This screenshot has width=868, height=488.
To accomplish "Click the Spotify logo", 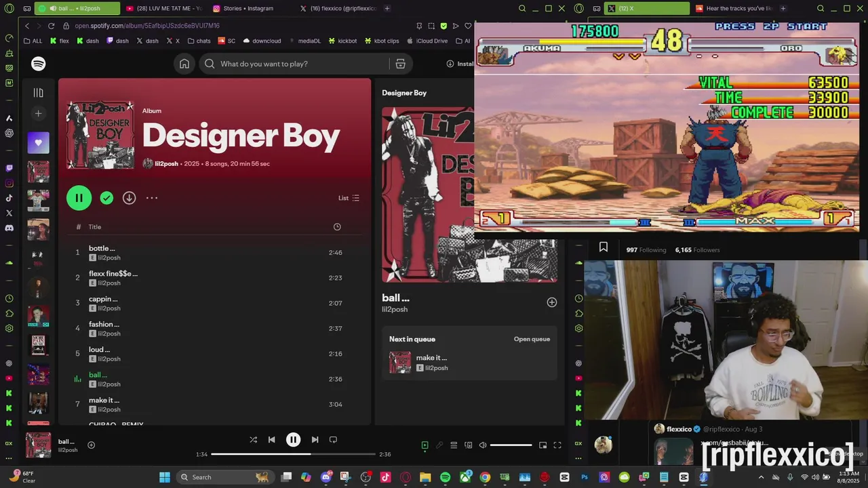I will pos(39,64).
